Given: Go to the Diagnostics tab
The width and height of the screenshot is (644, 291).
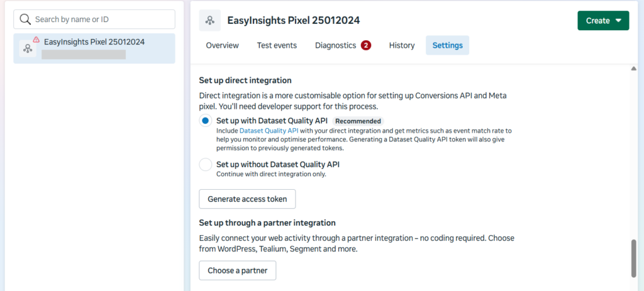Looking at the screenshot, I should tap(336, 45).
